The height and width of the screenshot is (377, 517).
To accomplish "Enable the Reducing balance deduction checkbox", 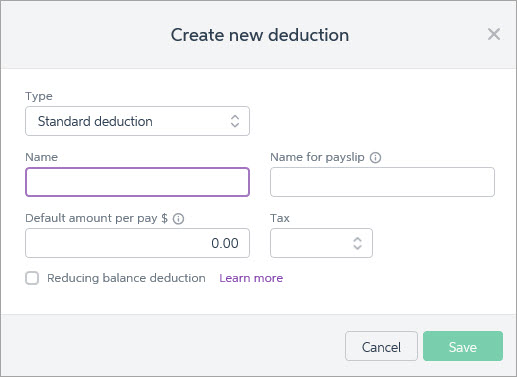I will [32, 278].
